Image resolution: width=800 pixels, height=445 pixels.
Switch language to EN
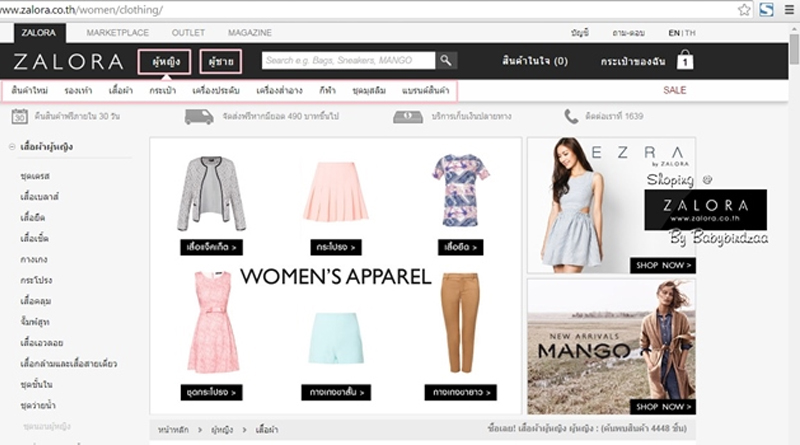click(673, 33)
